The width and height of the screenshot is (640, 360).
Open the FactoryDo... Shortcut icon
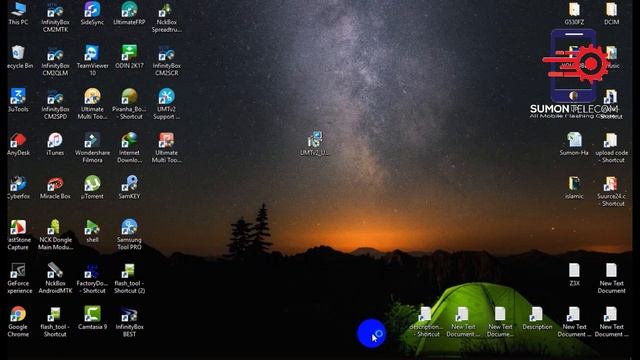pos(92,278)
